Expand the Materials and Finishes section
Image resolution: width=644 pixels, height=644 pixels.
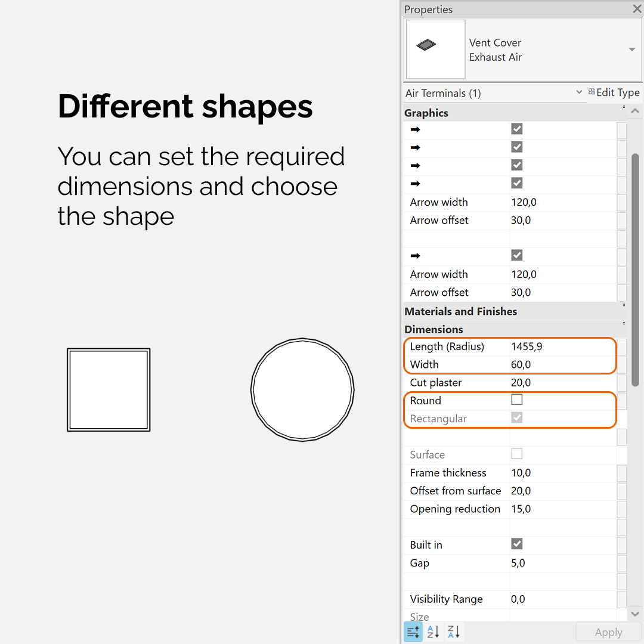coord(624,305)
